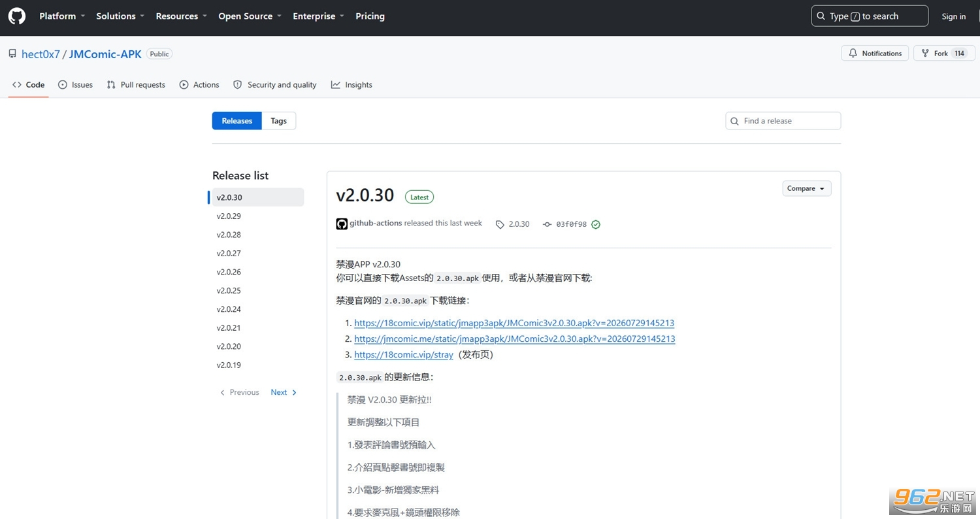Open the Actions tab
The image size is (980, 519).
[x=199, y=85]
